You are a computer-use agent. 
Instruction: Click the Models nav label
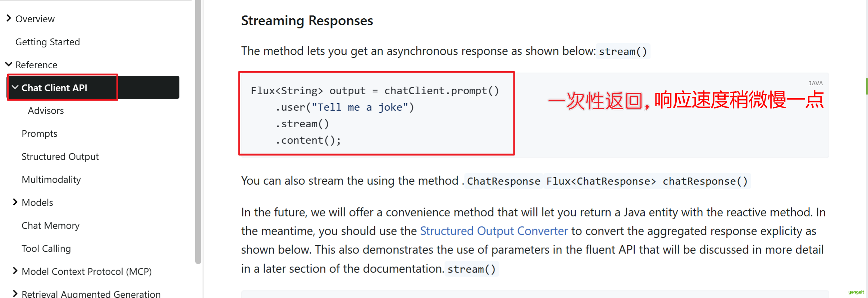click(x=37, y=202)
